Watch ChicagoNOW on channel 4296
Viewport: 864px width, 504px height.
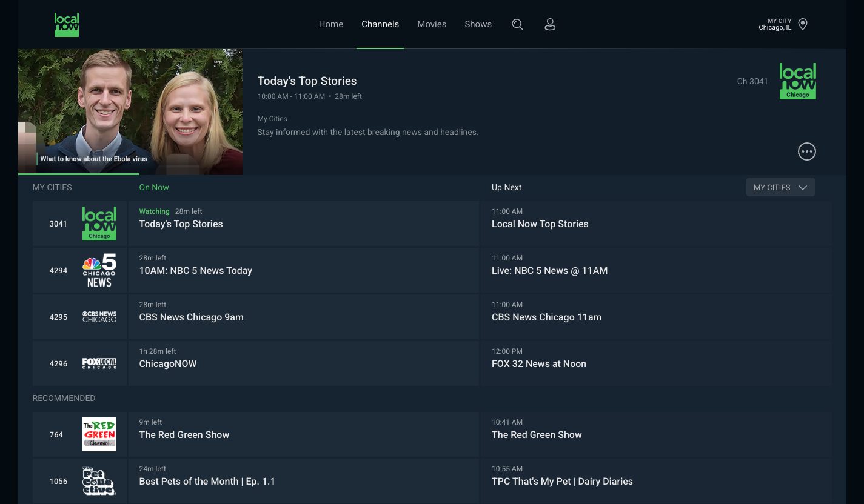pyautogui.click(x=304, y=363)
